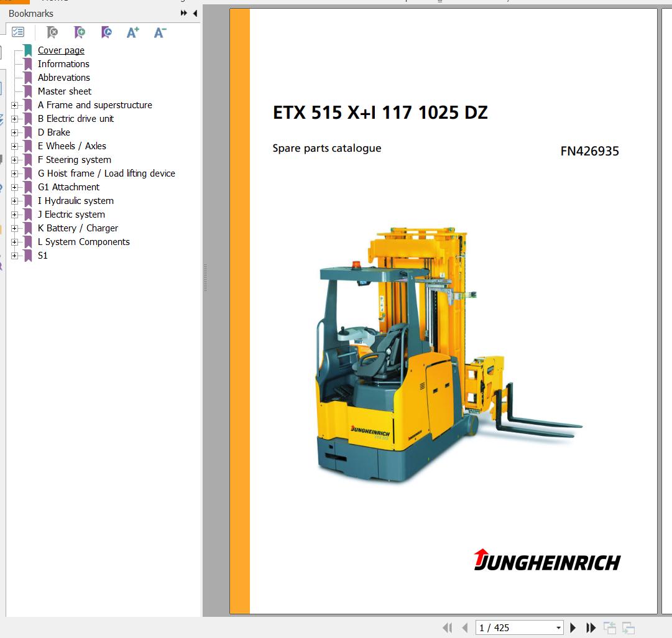Click the double-arrow Bookmarks panel expand button
This screenshot has height=638, width=672.
184,13
